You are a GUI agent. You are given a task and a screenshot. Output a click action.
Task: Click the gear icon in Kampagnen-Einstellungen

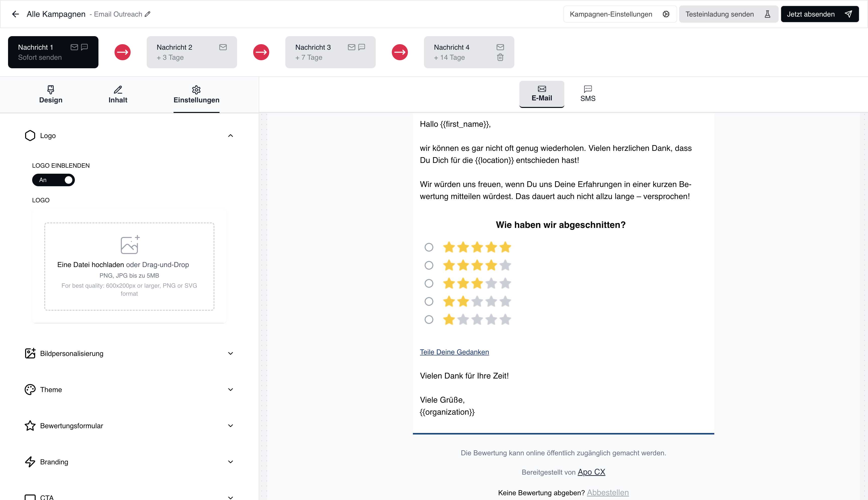click(666, 14)
